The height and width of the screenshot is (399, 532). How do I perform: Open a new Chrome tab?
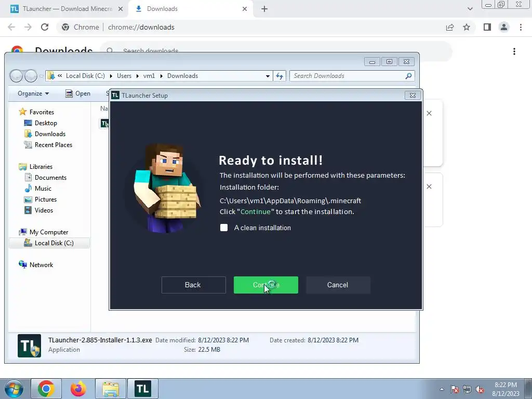click(264, 9)
